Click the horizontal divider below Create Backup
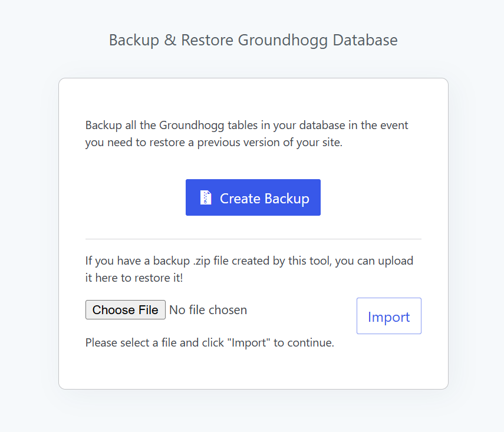 click(x=253, y=239)
